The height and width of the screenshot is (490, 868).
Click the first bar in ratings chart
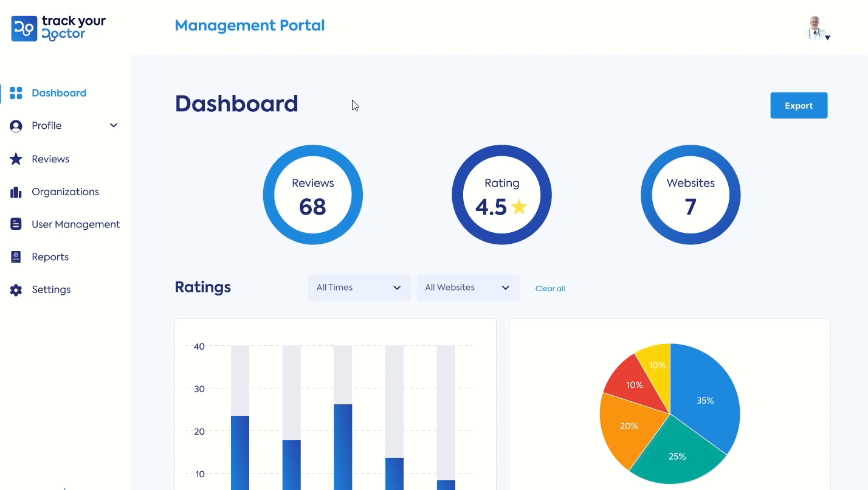(240, 452)
